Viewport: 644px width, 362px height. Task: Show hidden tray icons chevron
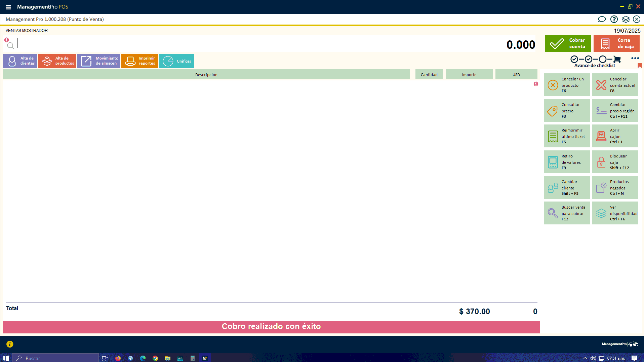pos(585,358)
